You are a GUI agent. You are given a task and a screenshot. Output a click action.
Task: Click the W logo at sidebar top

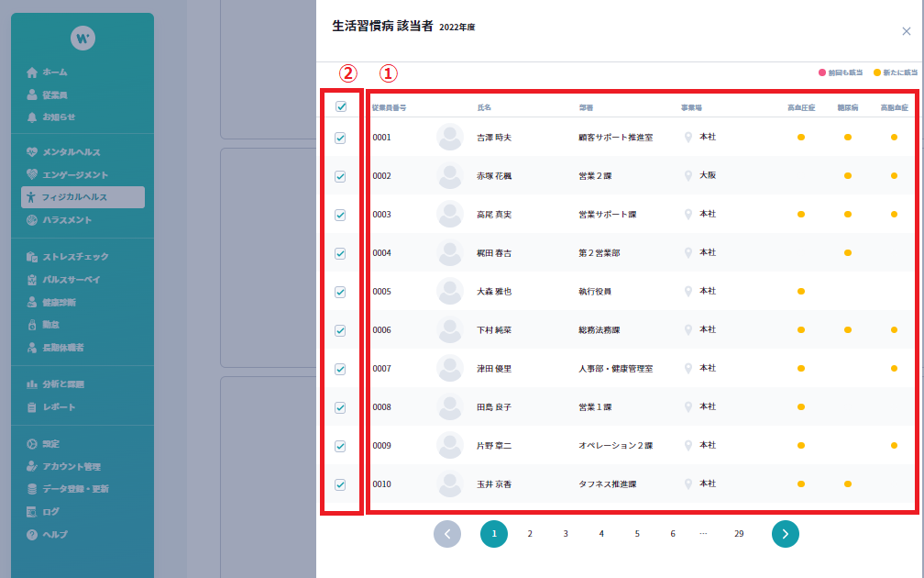click(82, 38)
